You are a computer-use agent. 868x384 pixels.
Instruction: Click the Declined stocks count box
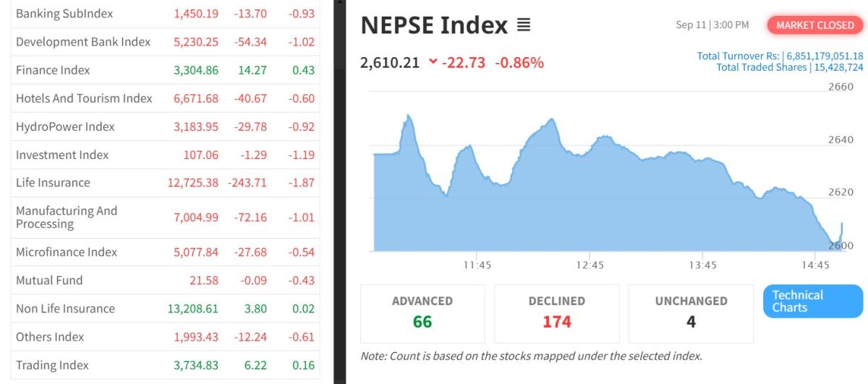click(556, 313)
